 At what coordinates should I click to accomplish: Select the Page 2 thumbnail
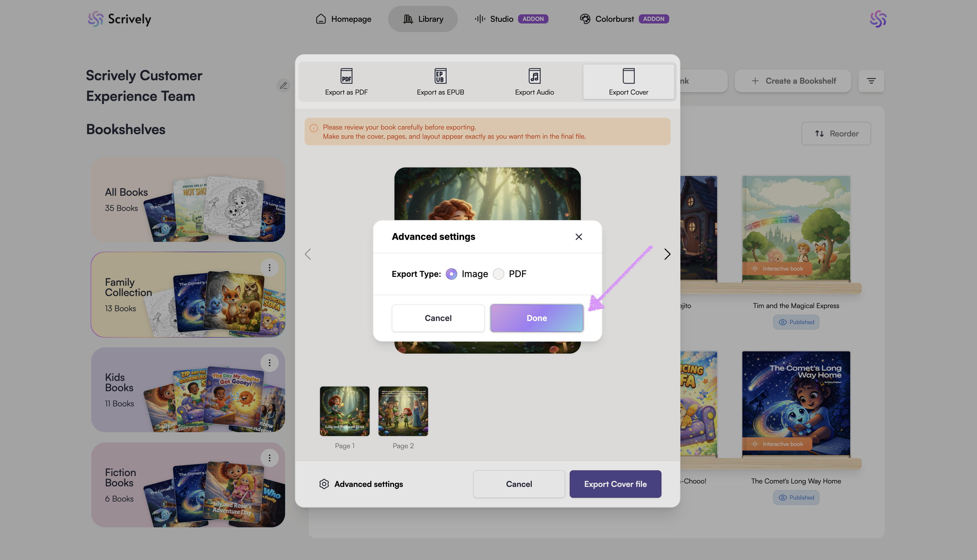click(403, 411)
